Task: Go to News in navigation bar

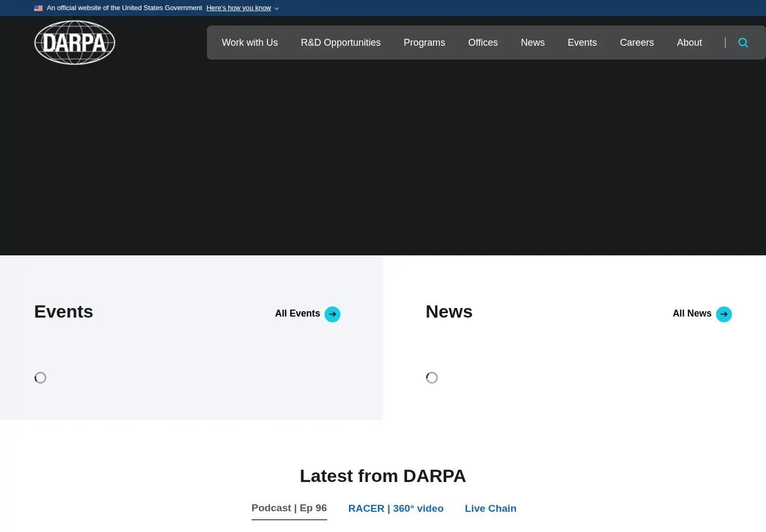Action: [532, 43]
